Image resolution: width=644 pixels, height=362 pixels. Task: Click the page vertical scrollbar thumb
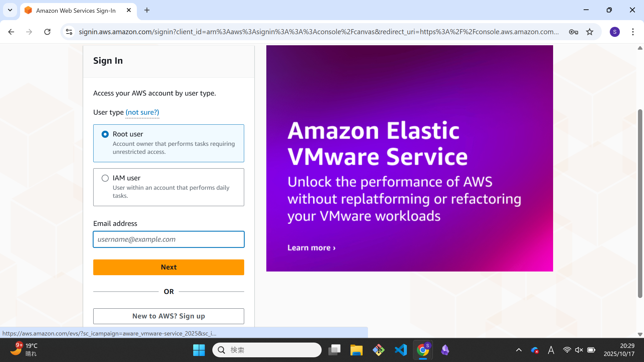click(640, 203)
